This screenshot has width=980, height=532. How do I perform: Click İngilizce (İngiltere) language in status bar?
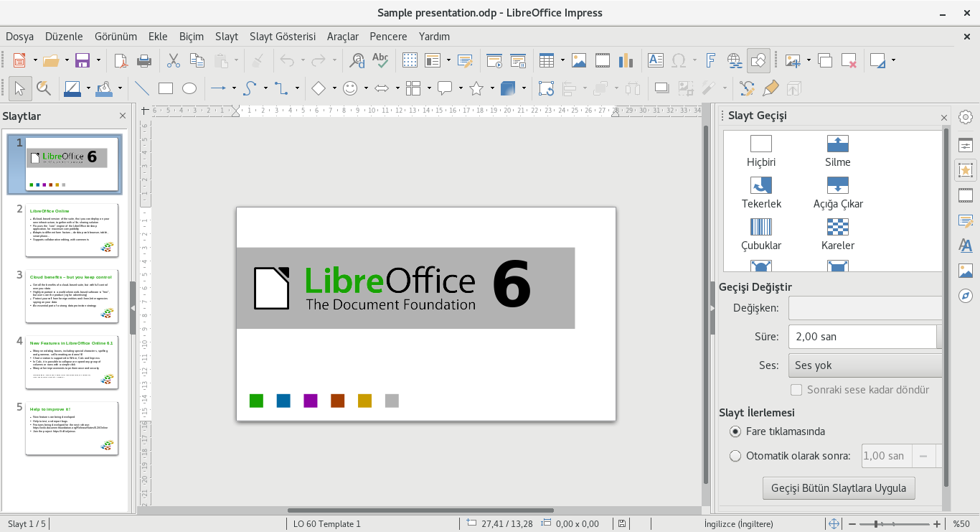[x=738, y=524]
